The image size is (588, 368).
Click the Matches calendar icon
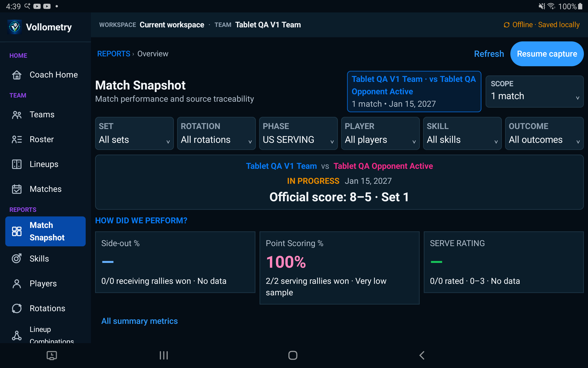pyautogui.click(x=17, y=189)
